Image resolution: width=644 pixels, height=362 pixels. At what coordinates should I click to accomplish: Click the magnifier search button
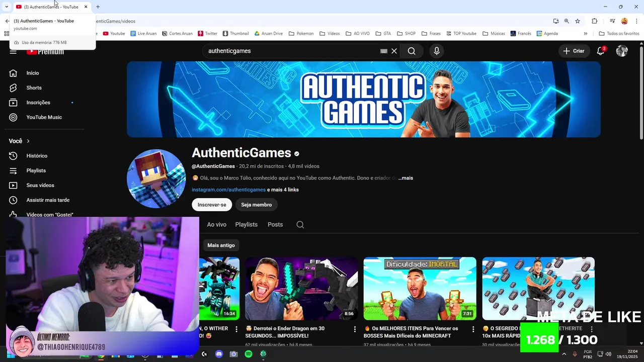tap(412, 51)
